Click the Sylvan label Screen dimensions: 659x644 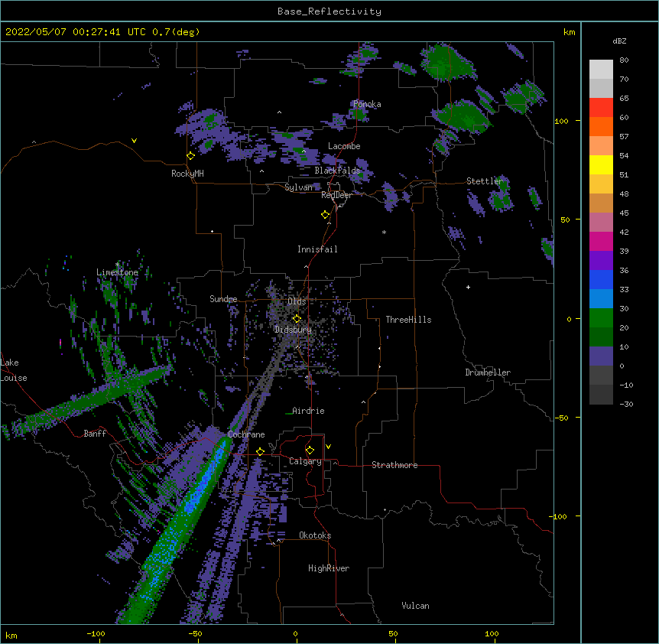coord(298,187)
